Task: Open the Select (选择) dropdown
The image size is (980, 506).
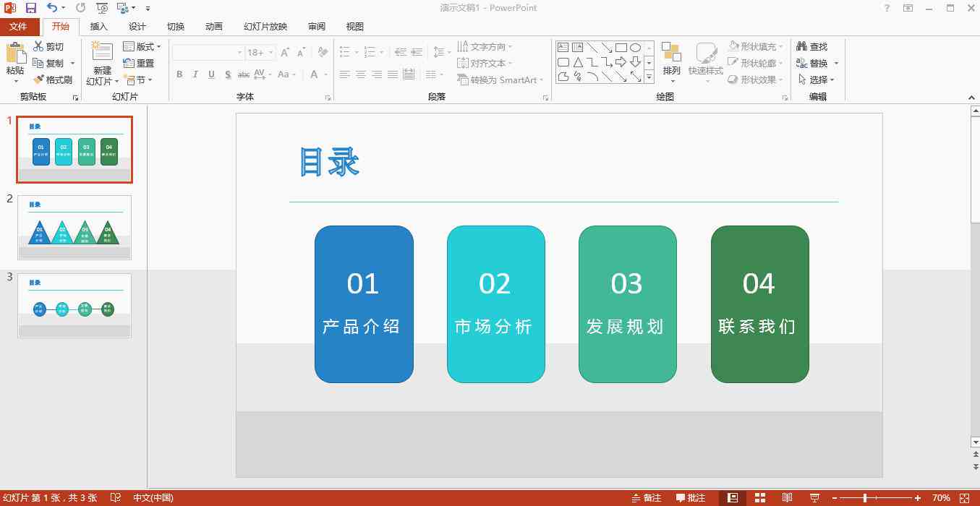Action: coord(817,80)
